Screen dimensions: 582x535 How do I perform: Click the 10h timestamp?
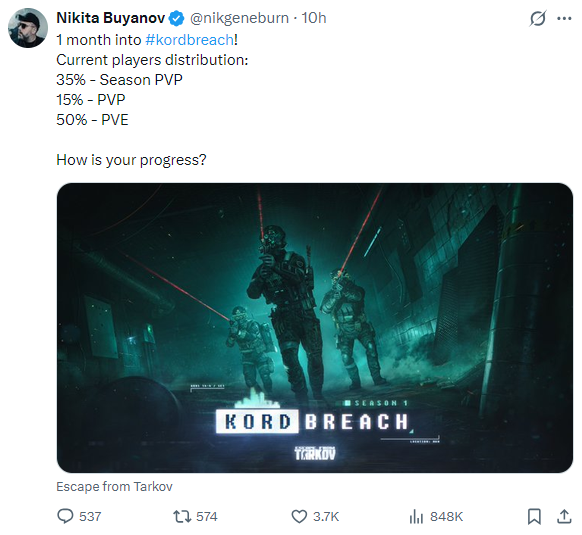point(314,18)
